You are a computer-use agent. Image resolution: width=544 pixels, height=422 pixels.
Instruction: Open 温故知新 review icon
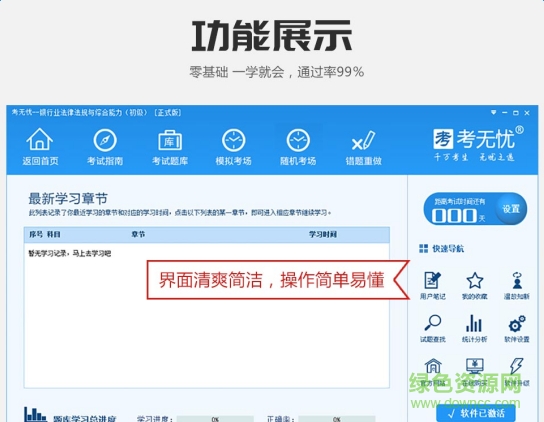[x=517, y=280]
